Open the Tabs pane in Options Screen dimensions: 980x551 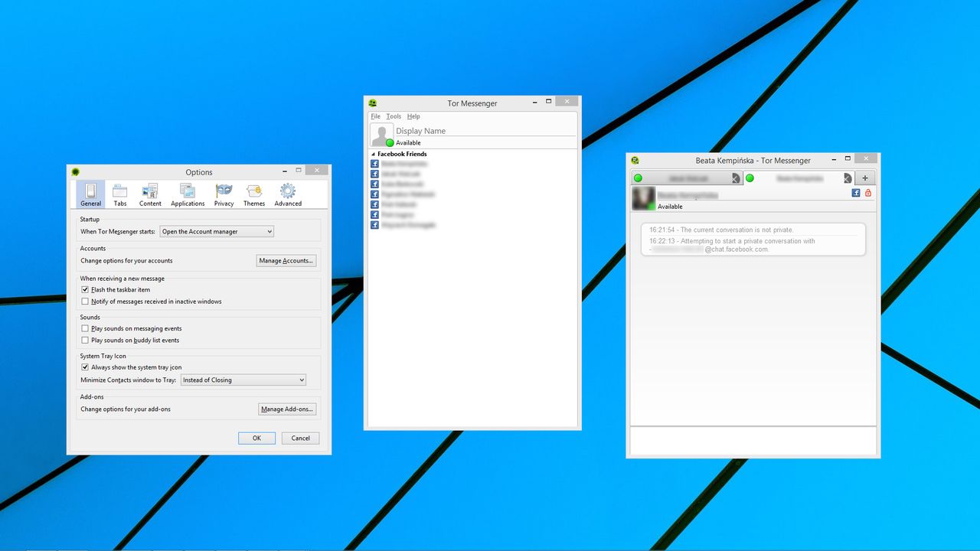click(x=120, y=194)
